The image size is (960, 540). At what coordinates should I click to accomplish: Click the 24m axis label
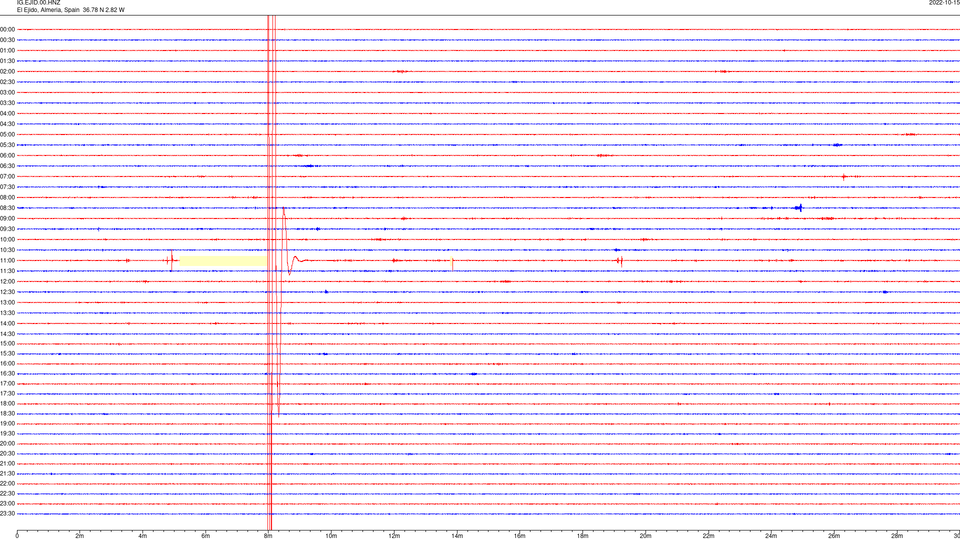771,536
